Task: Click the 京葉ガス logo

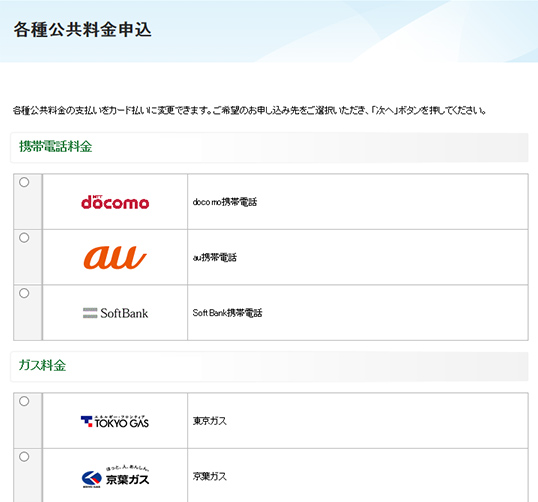Action: (115, 477)
